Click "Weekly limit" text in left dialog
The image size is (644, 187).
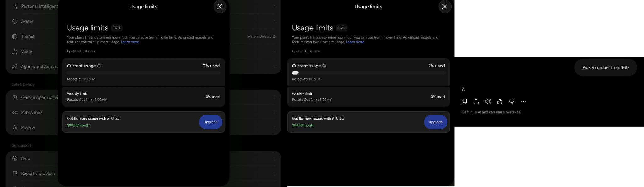point(77,94)
